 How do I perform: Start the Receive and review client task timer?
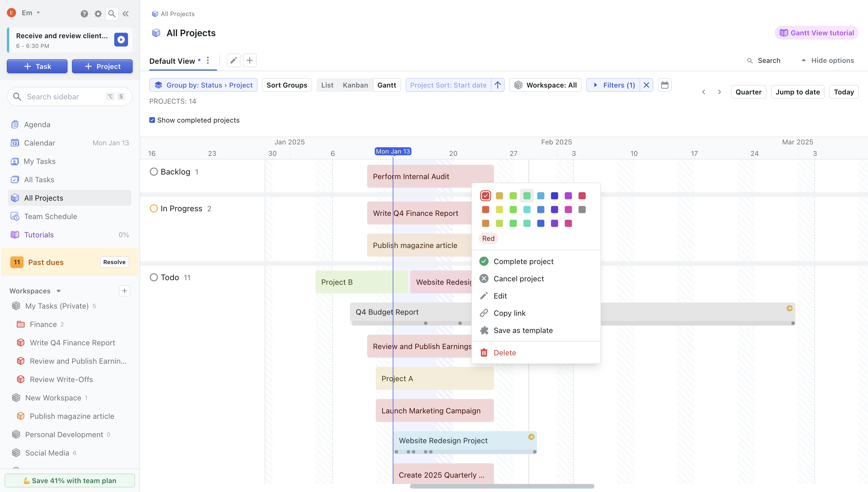[x=121, y=40]
